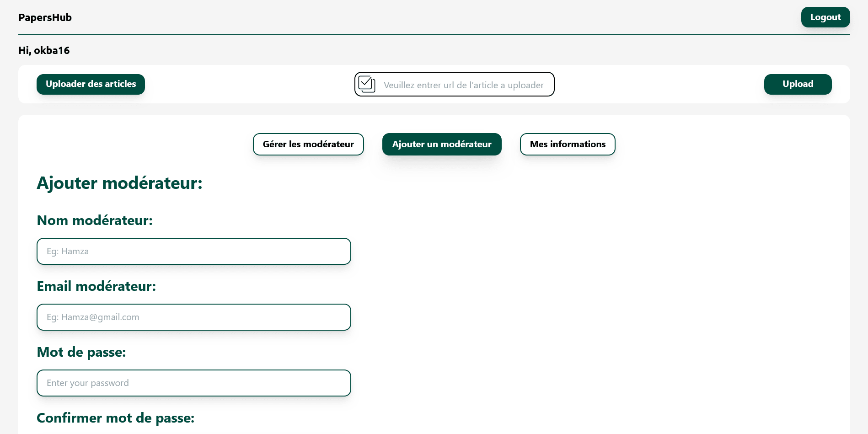Click the Upload button
Screen dimensions: 868x434
(x=798, y=84)
